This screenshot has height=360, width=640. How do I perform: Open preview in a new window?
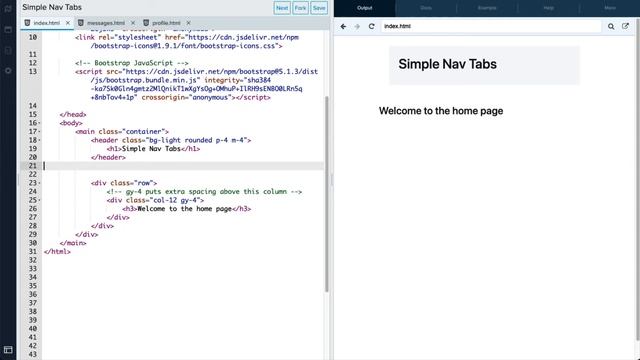point(625,26)
